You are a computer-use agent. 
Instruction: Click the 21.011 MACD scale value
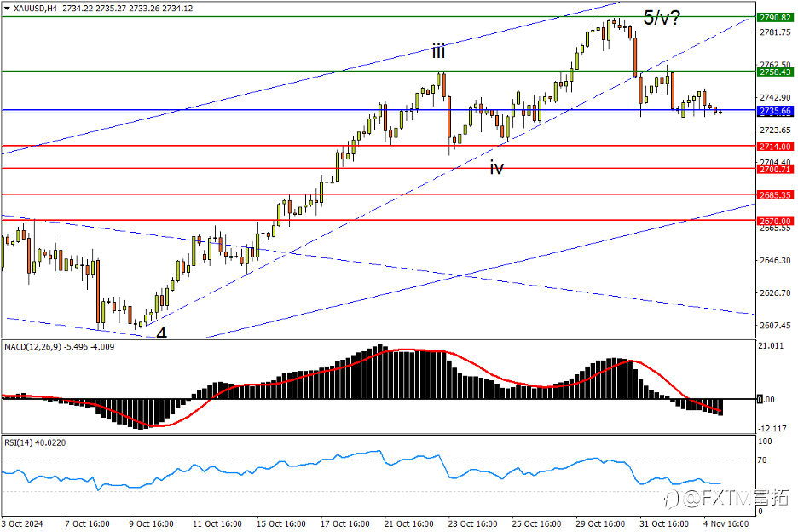point(771,346)
